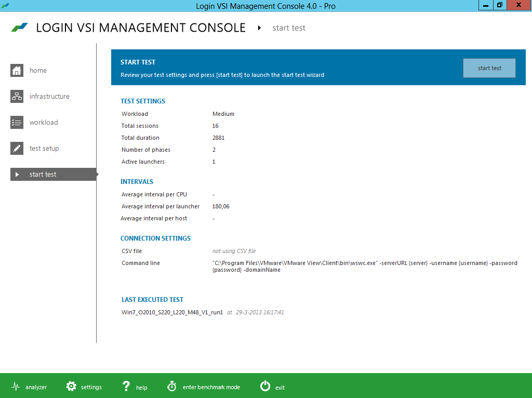Viewport: 532px width, 398px height.
Task: Click the benchmark mode stopwatch icon
Action: click(172, 387)
